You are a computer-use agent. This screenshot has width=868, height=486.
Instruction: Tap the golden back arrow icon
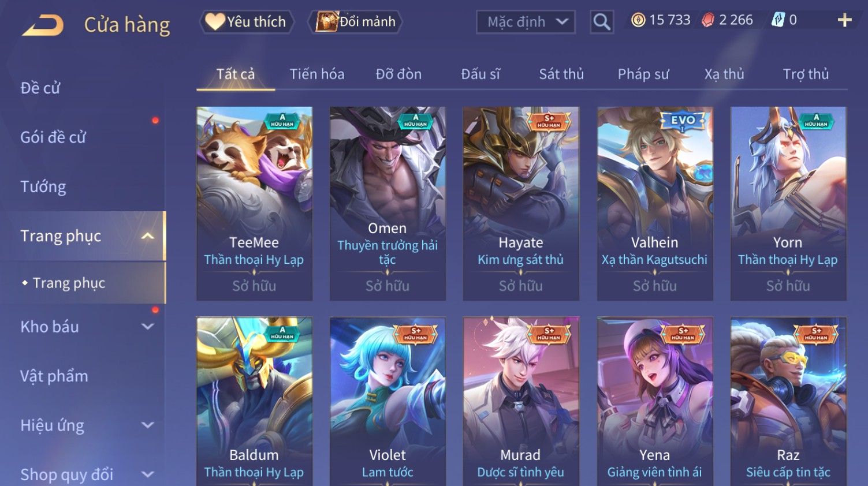(43, 25)
